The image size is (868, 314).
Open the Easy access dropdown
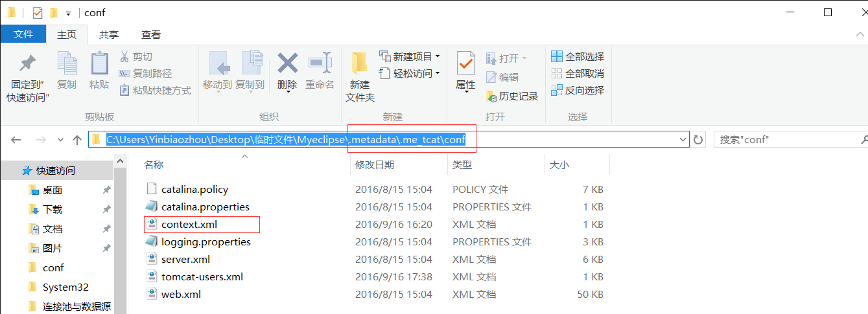[x=410, y=74]
